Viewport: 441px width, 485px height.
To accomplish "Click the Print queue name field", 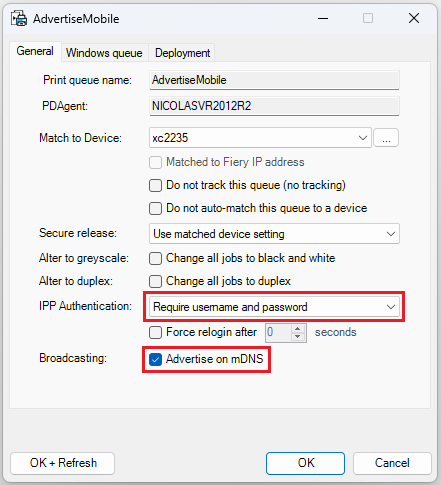I will pyautogui.click(x=274, y=80).
